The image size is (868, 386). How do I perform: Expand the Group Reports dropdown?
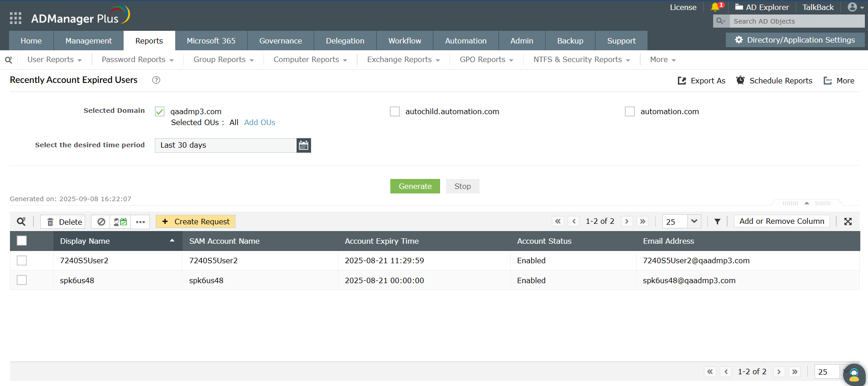[x=224, y=60]
